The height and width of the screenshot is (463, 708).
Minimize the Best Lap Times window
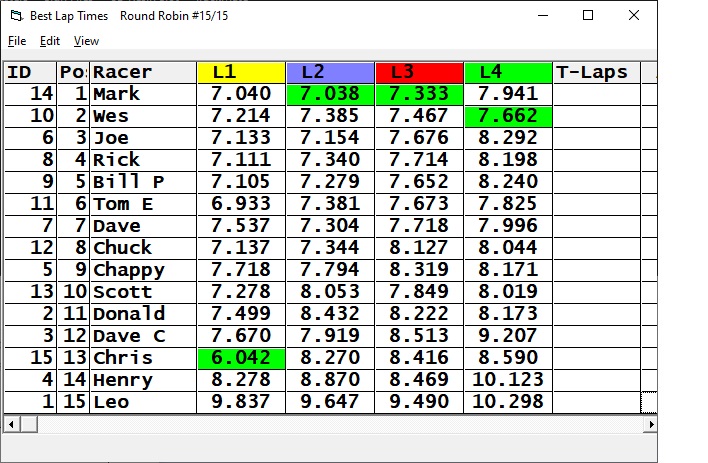point(543,16)
